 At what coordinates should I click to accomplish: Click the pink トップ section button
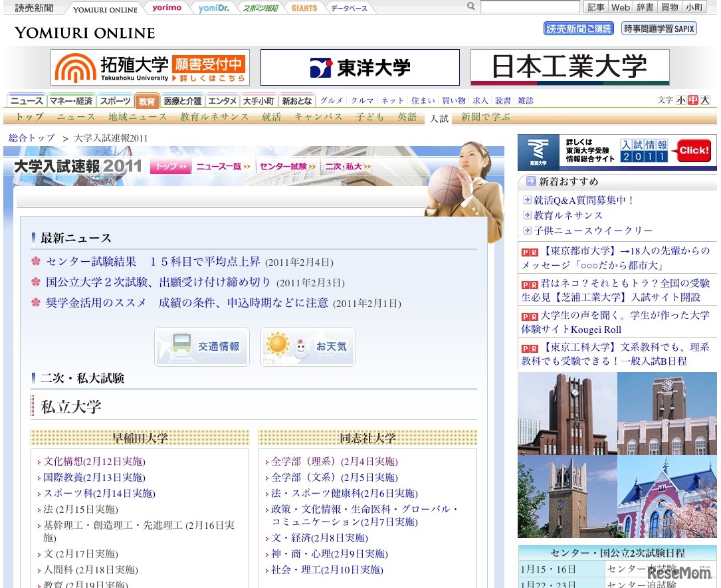click(169, 166)
